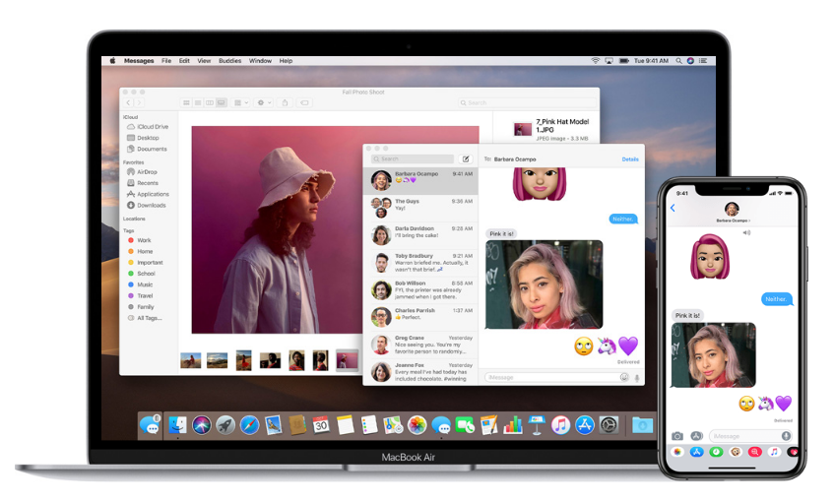Click the Finder search field
The image size is (834, 504).
pos(527,102)
